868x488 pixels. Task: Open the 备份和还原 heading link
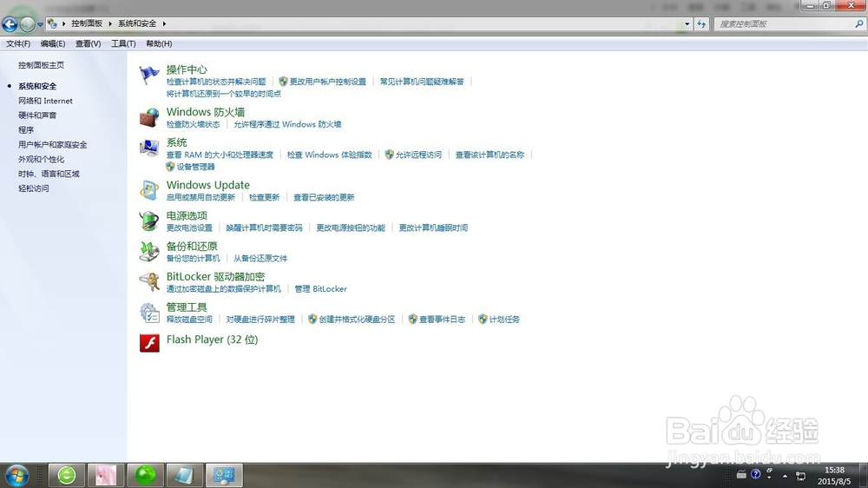click(192, 246)
